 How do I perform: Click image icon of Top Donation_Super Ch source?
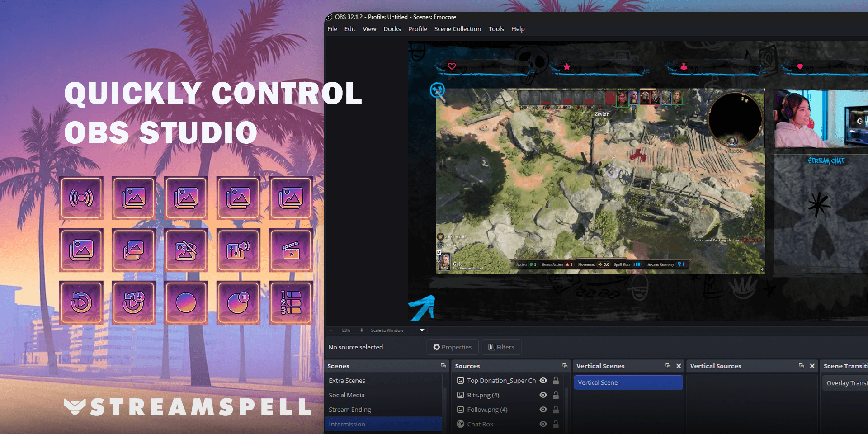tap(460, 381)
